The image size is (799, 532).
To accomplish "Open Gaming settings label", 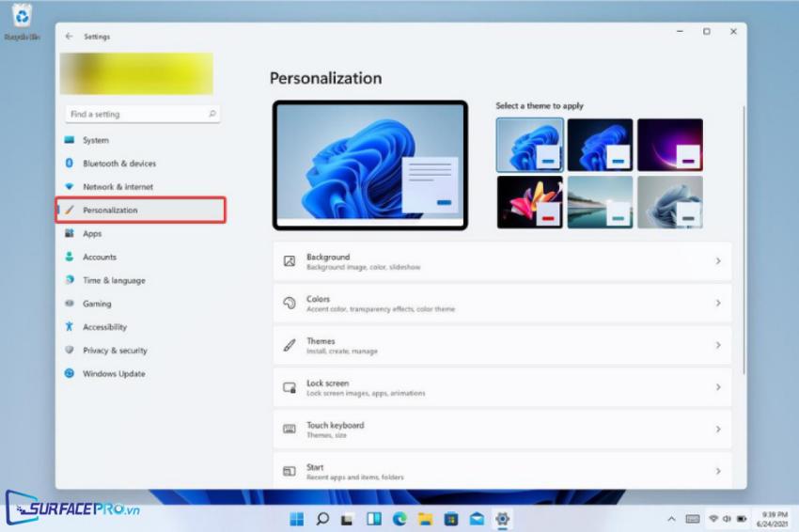I will pos(97,304).
